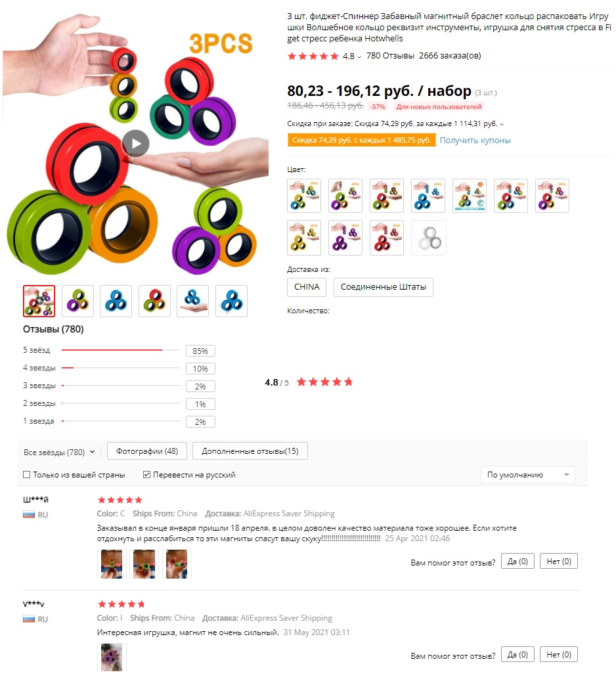Choose the greyed-out unavailable color option
The height and width of the screenshot is (687, 616).
point(428,238)
